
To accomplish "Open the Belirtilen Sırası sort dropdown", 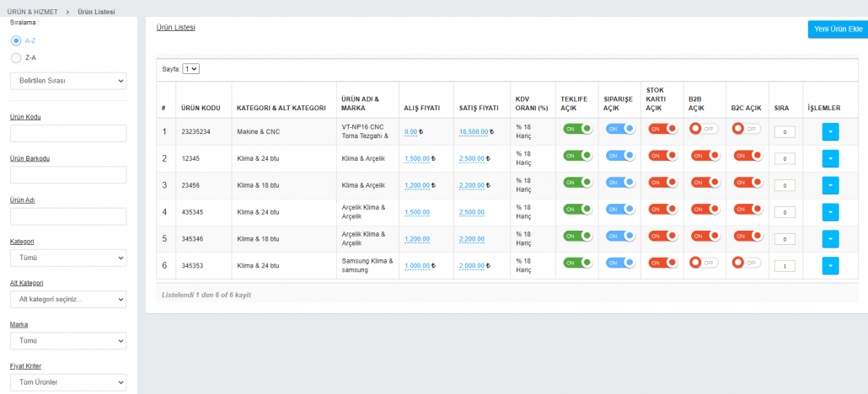I will click(68, 81).
